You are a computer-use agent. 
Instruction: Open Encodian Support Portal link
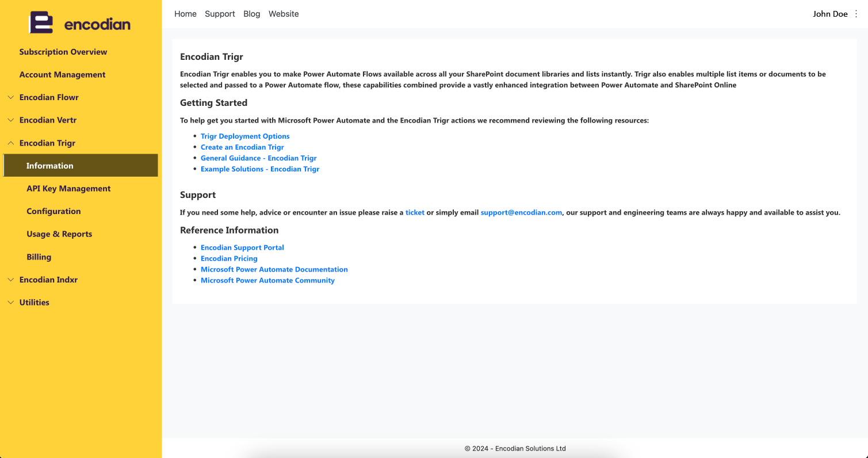click(x=242, y=247)
